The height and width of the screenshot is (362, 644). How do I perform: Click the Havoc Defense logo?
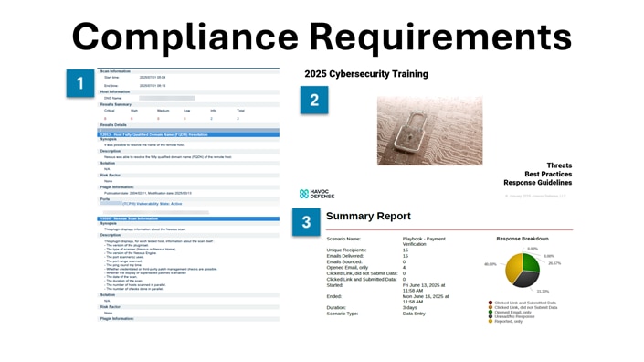pyautogui.click(x=317, y=194)
